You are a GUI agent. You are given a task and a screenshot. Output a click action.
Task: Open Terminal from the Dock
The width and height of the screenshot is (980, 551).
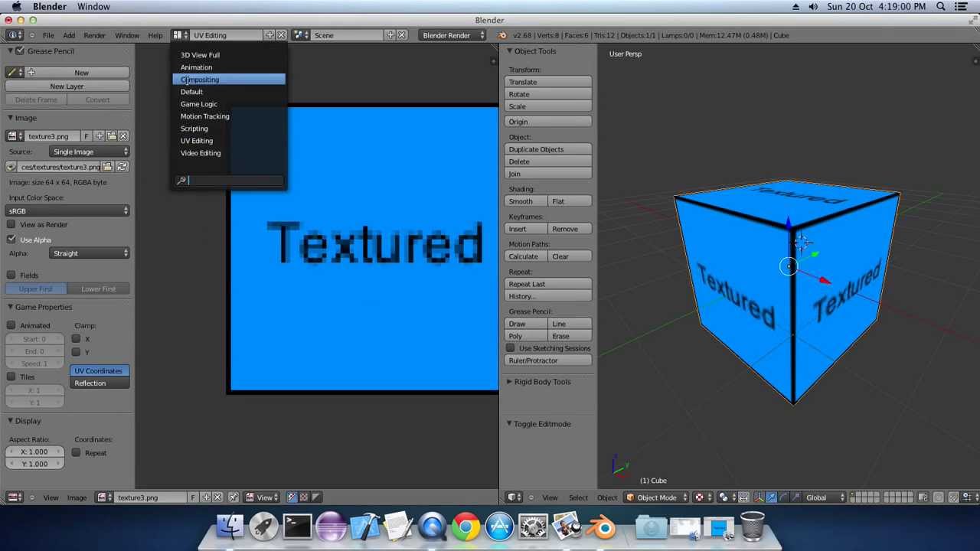(x=297, y=528)
